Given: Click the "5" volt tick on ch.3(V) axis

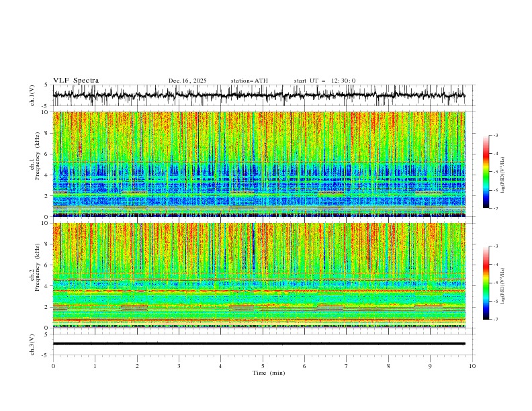Looking at the screenshot, I should point(46,334).
